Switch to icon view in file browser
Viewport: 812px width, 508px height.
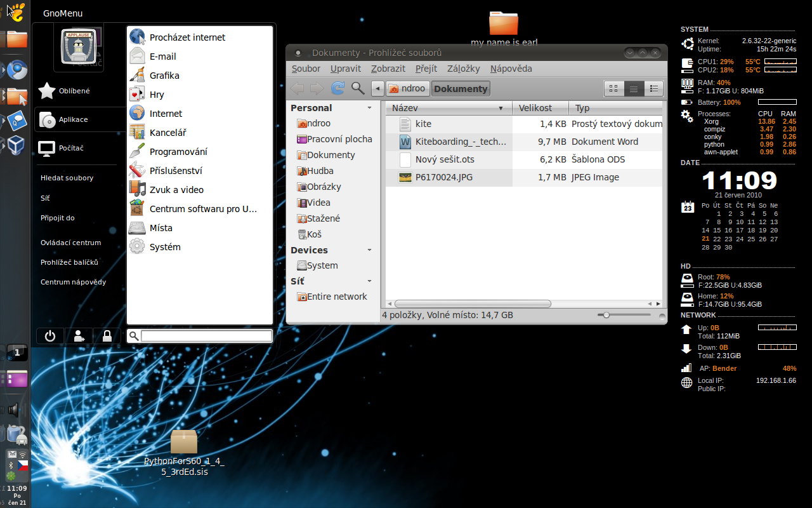[x=613, y=89]
